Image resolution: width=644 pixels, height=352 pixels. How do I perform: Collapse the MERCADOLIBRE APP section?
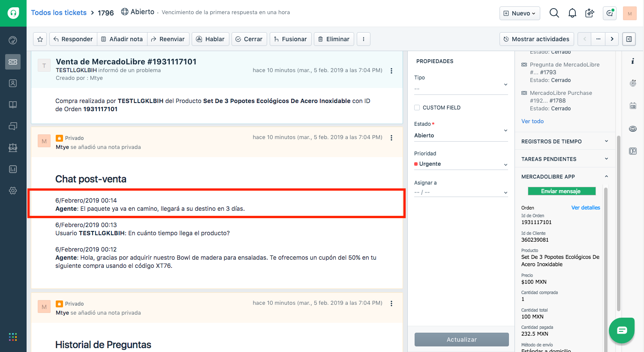[565, 176]
